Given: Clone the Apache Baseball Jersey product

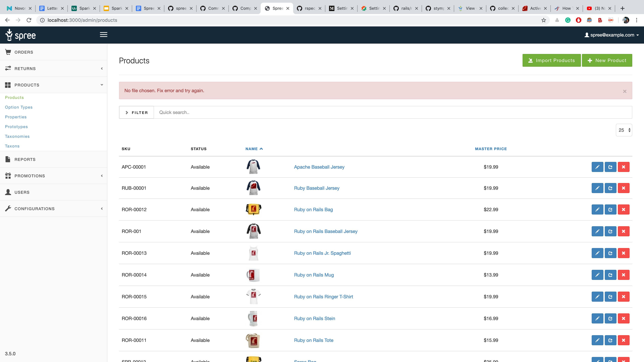Looking at the screenshot, I should click(610, 167).
